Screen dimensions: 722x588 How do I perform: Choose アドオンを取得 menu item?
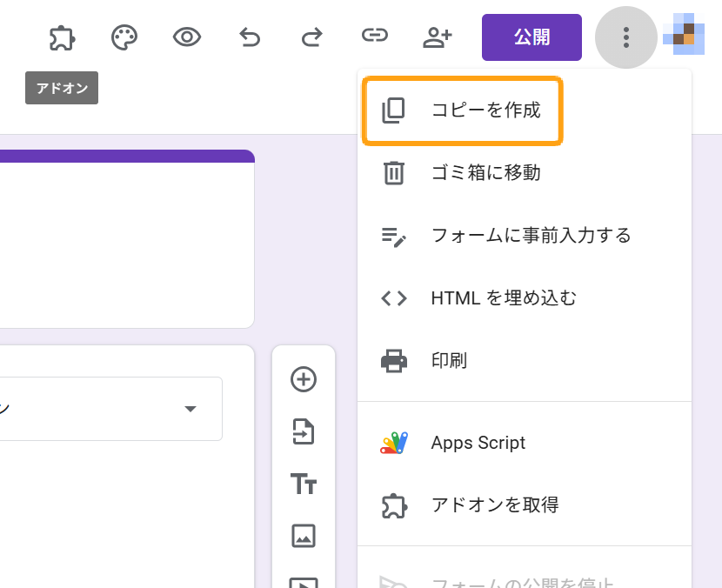[494, 505]
